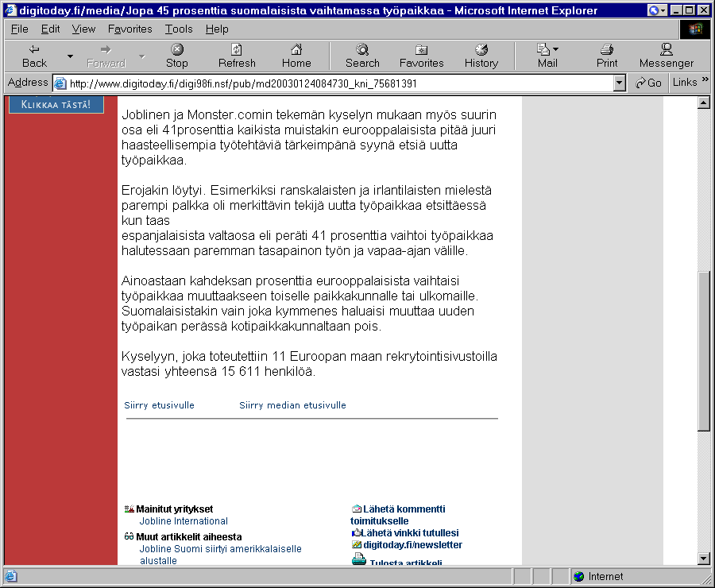Viewport: 715px width, 588px height.
Task: Refresh the current page
Action: (237, 56)
